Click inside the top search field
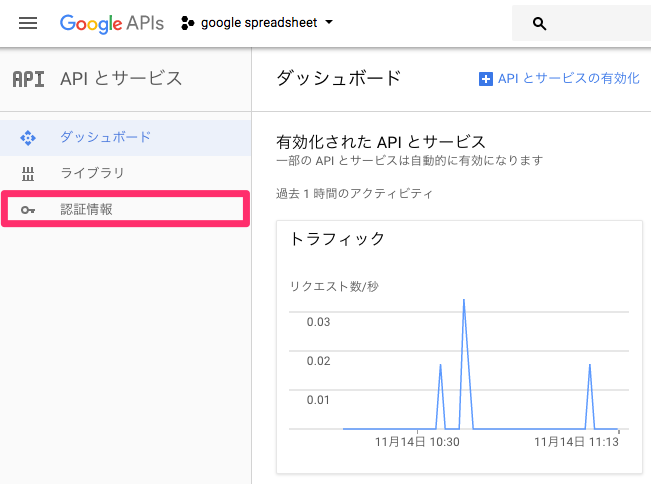651x484 pixels. [581, 23]
